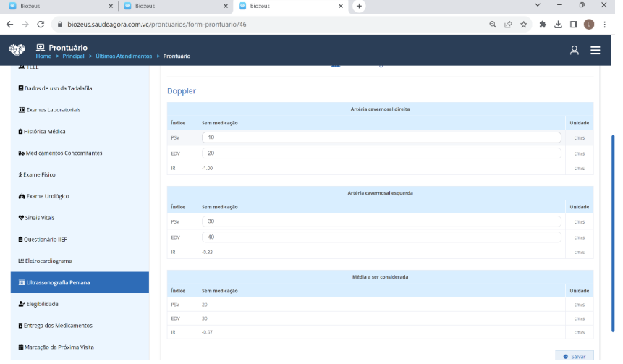Select Ultrassonografia Peniana in sidebar
The image size is (623, 364).
tap(58, 282)
